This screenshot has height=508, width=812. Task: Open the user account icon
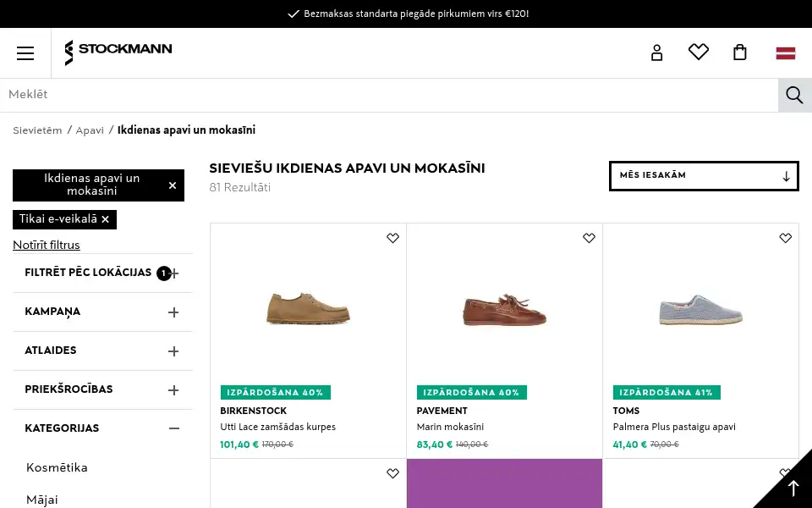point(656,52)
